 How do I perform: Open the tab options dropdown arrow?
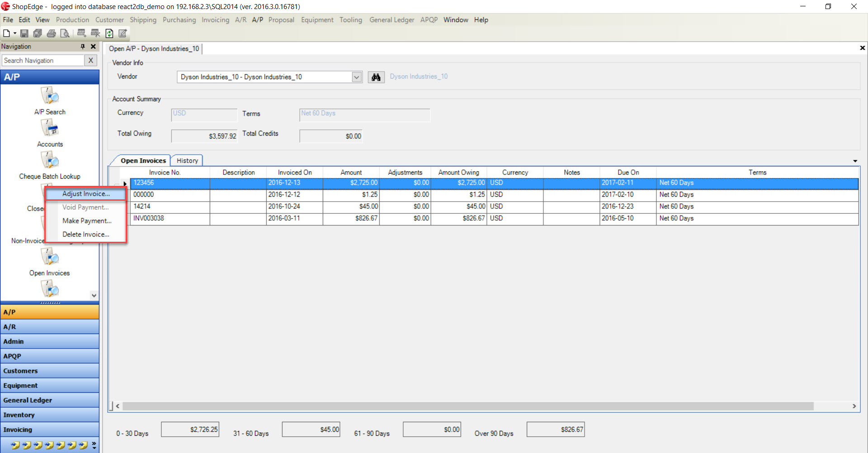pyautogui.click(x=855, y=161)
